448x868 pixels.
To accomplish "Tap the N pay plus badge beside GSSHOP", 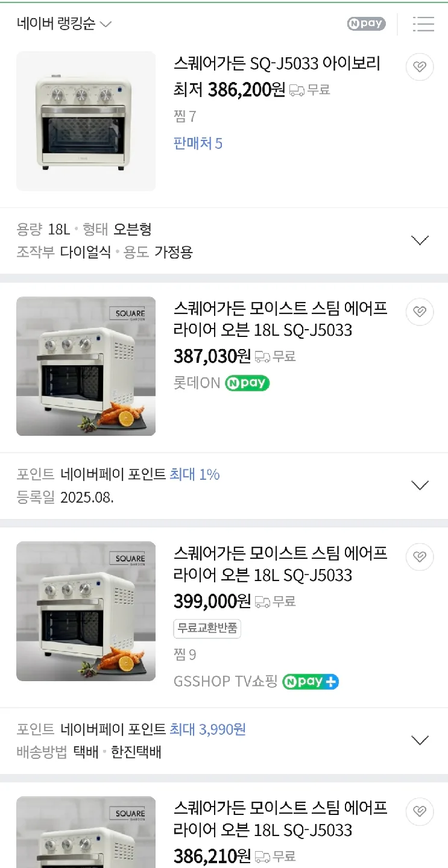I will (x=311, y=682).
